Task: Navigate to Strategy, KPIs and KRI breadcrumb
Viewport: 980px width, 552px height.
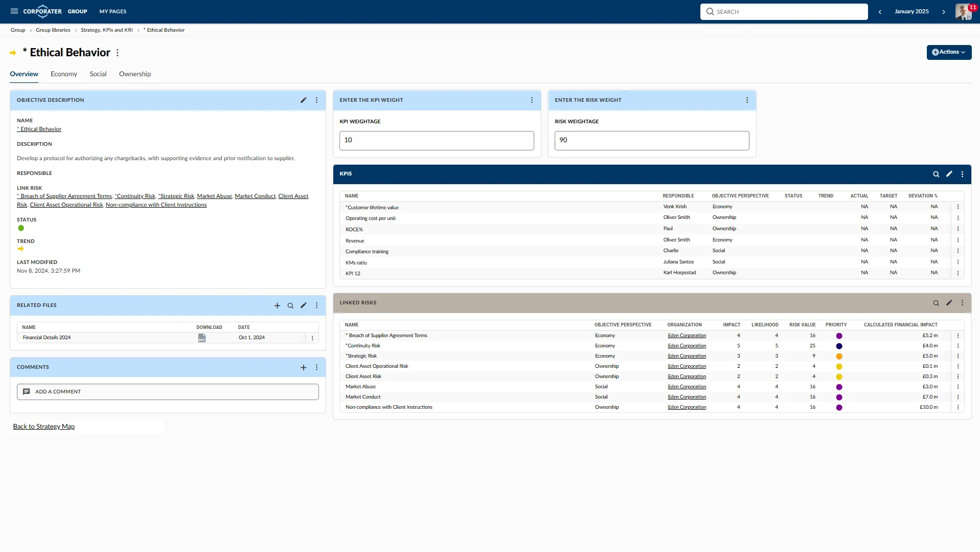Action: 107,30
